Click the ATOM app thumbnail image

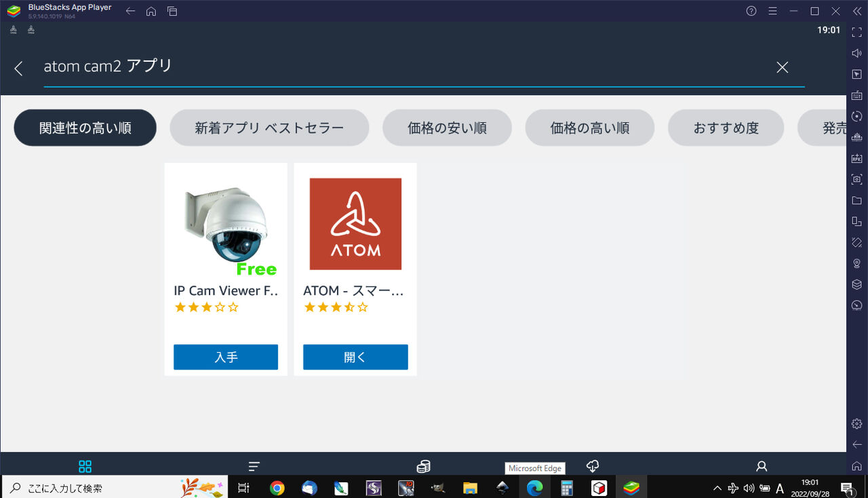point(355,223)
